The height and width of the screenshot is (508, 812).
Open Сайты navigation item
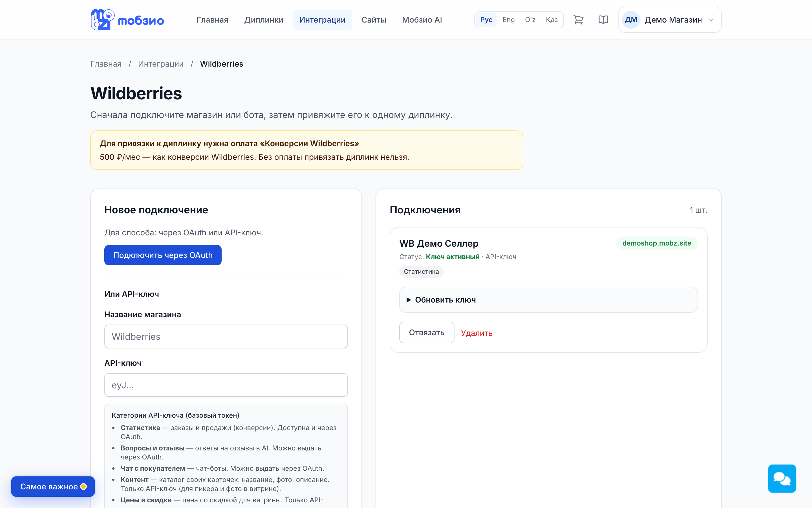374,20
